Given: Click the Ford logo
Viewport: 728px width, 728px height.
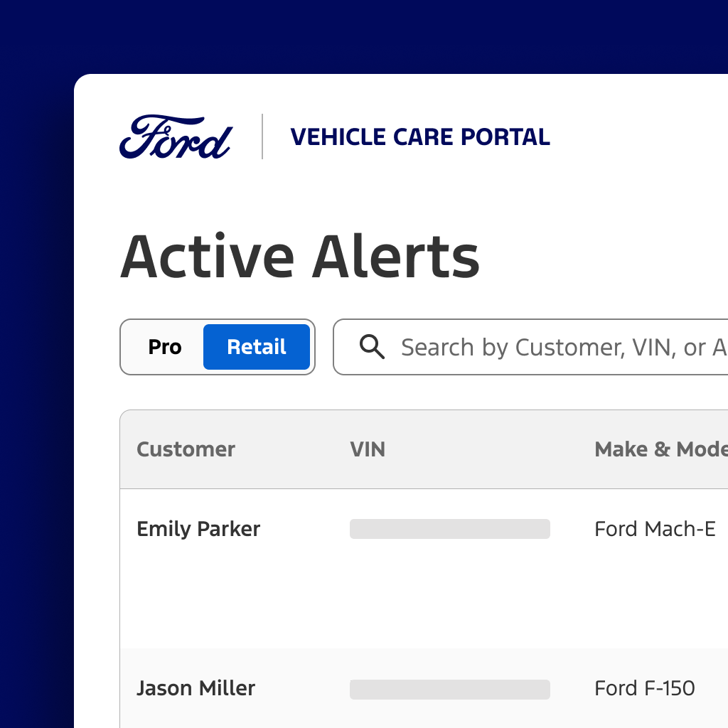Looking at the screenshot, I should click(175, 135).
